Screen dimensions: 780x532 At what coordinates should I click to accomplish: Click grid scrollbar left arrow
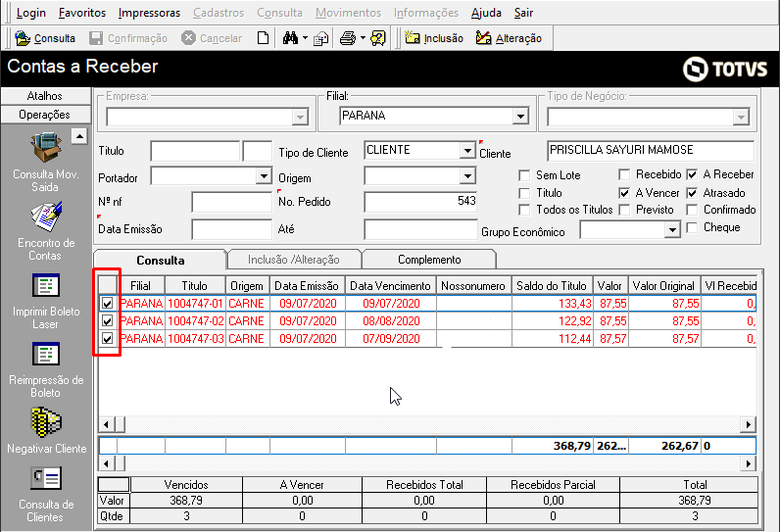(x=106, y=424)
